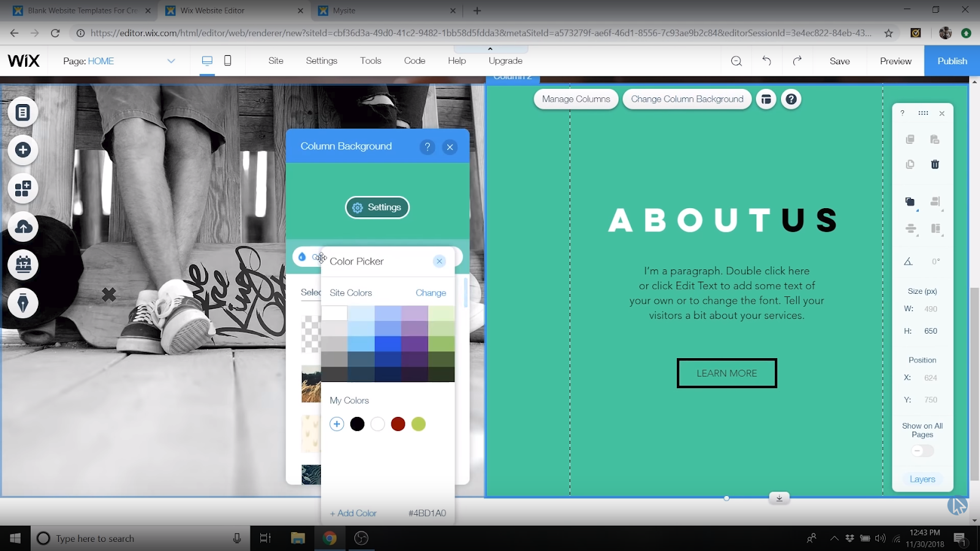Open the Blog pen icon in sidebar

[23, 303]
